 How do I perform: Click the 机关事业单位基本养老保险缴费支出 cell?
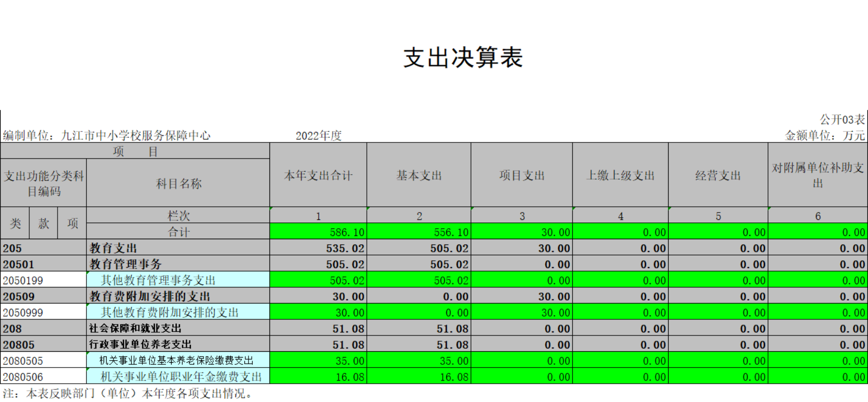click(x=178, y=361)
